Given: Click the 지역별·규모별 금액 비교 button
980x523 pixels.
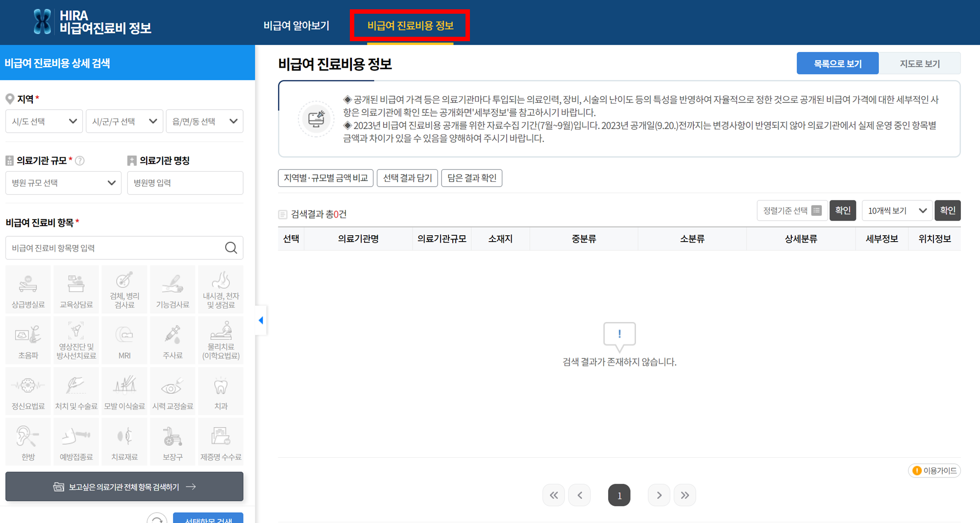Looking at the screenshot, I should click(325, 177).
